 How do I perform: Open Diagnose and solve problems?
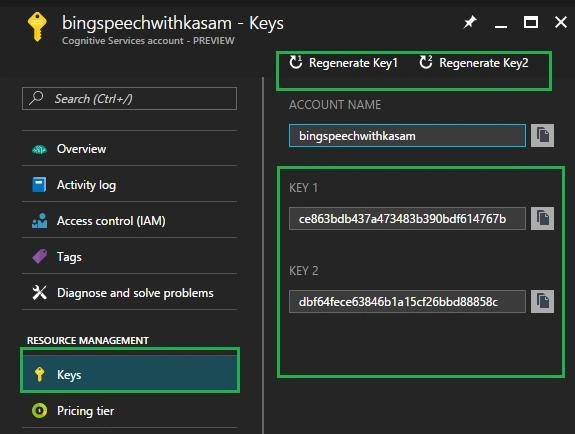(x=129, y=292)
